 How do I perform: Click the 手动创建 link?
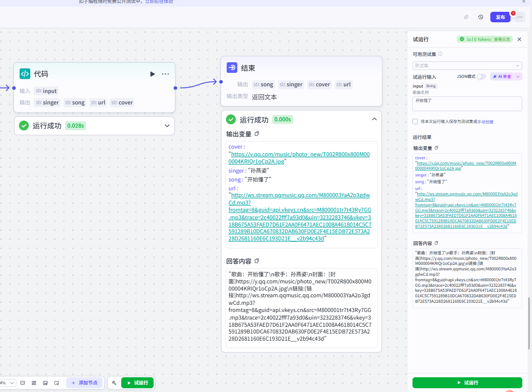(485, 122)
